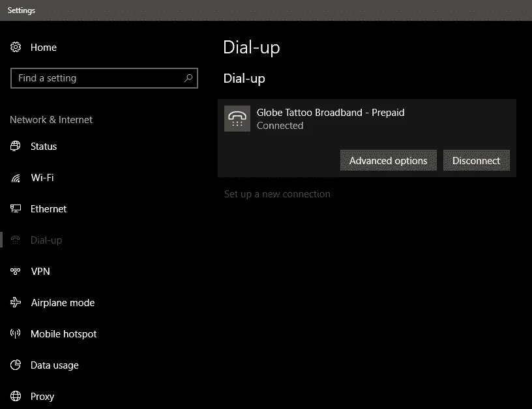Go to Ethernet settings
532x409 pixels.
tap(48, 209)
